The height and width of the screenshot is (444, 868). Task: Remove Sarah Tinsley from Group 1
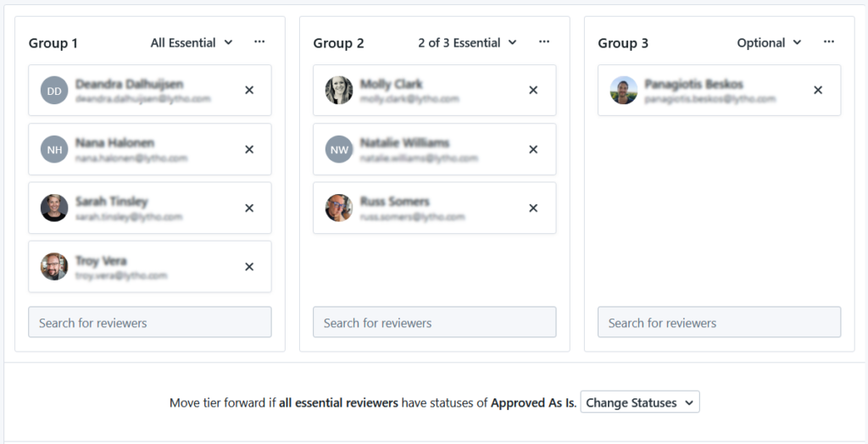[249, 208]
